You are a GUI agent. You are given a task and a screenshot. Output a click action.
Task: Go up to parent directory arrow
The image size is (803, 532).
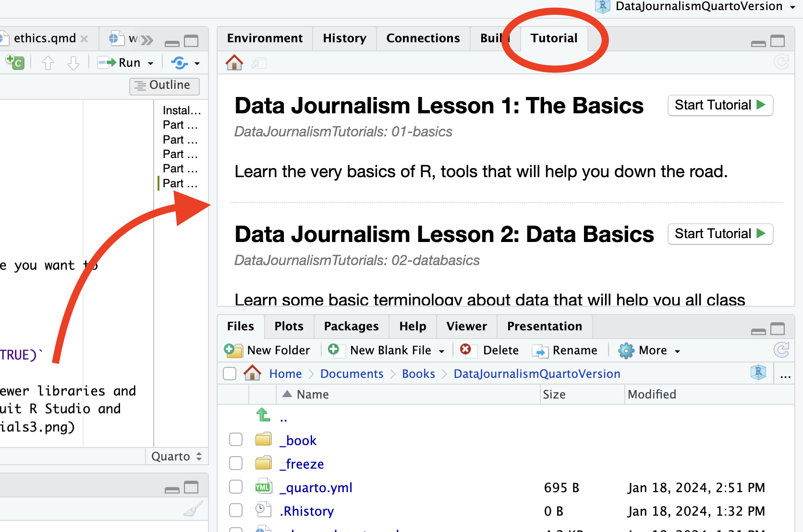click(263, 415)
